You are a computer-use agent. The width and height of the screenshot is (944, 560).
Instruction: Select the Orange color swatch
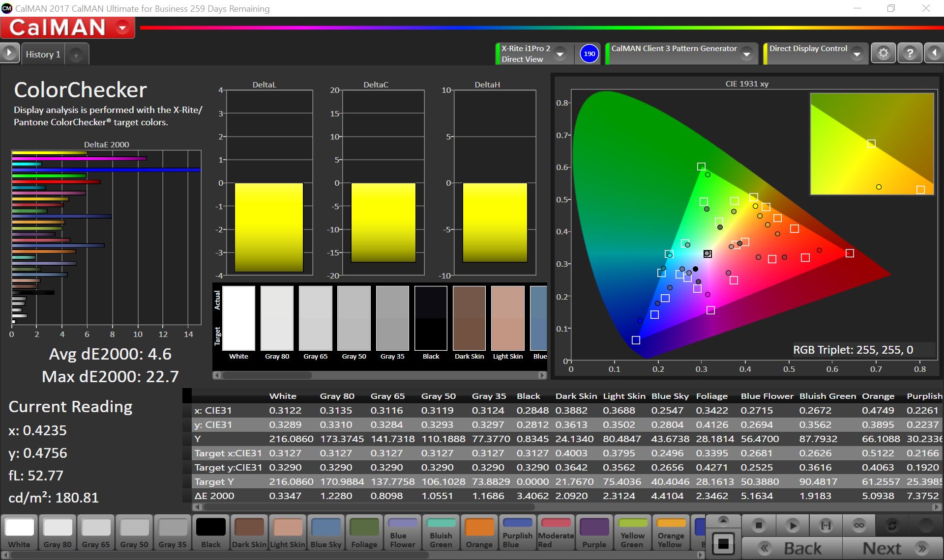479,532
